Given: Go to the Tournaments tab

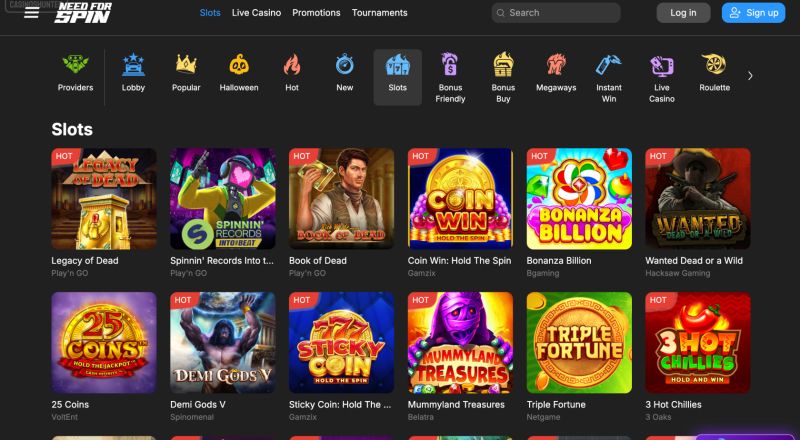Looking at the screenshot, I should [x=380, y=13].
